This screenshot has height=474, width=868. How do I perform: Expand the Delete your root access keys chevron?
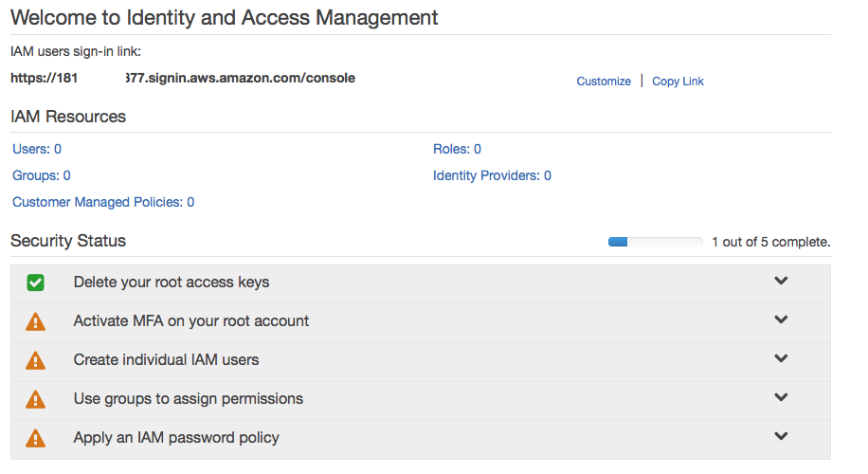coord(781,281)
